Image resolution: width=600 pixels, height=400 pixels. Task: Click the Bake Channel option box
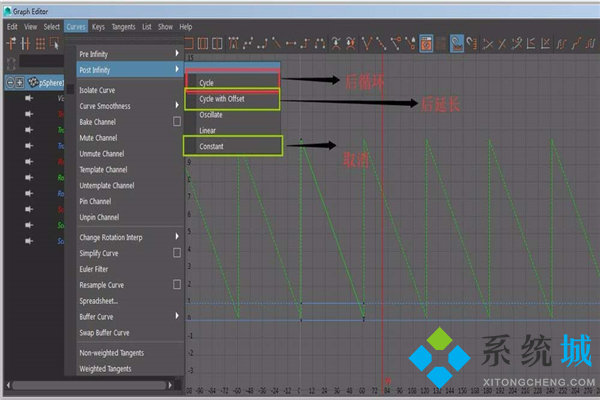[x=177, y=121]
